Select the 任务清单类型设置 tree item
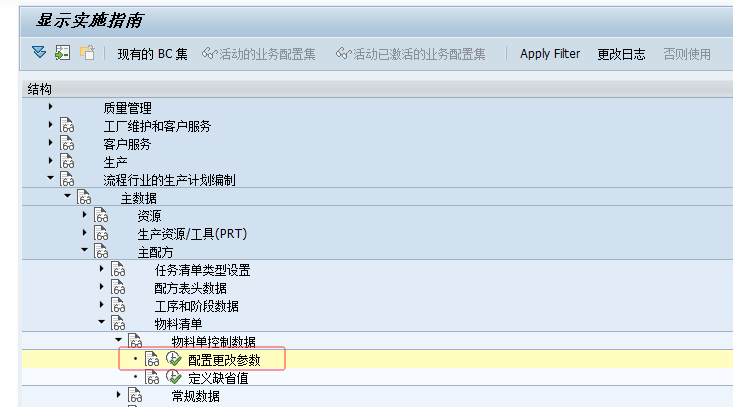The width and height of the screenshot is (733, 407). [x=202, y=270]
